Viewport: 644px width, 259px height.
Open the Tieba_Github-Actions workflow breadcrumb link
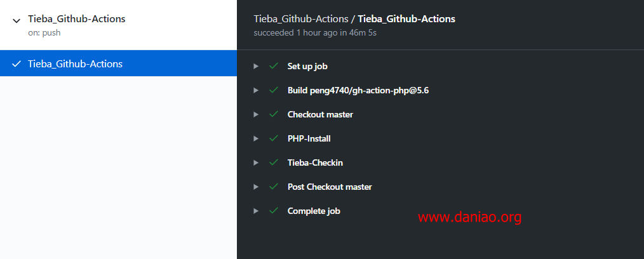[x=300, y=19]
